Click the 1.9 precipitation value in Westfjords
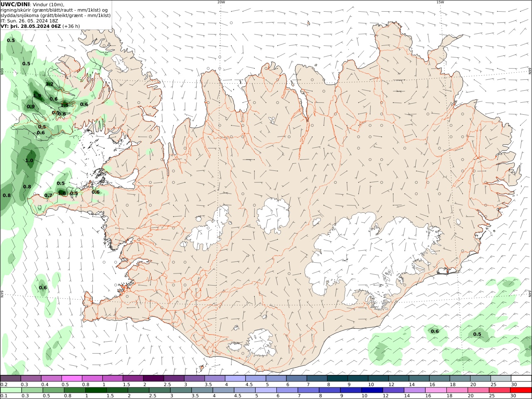The height and width of the screenshot is (399, 532). [37, 96]
